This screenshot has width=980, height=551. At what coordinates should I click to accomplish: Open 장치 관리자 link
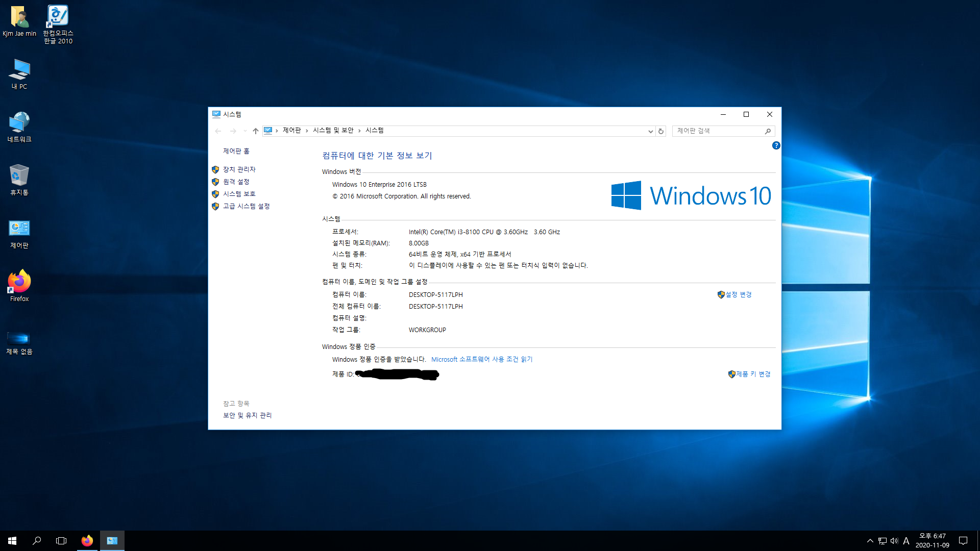[x=239, y=169]
